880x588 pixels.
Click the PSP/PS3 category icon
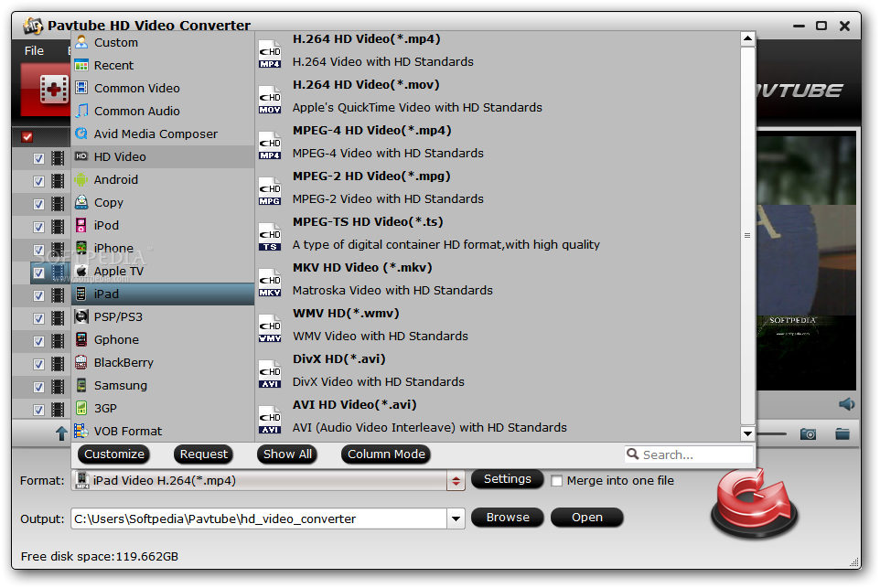tap(81, 316)
